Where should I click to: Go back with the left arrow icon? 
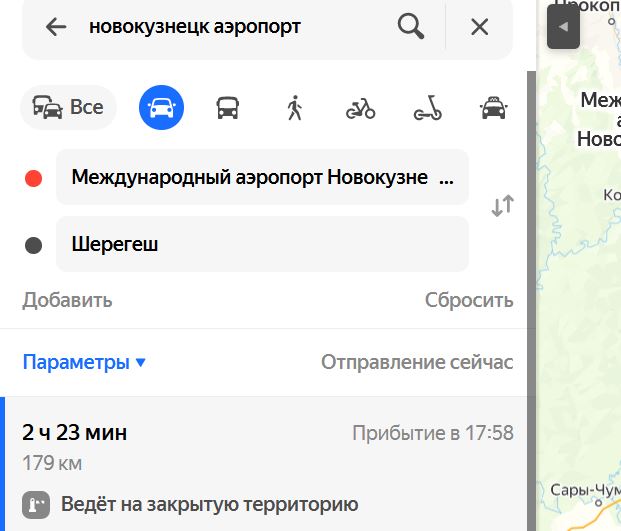[56, 27]
